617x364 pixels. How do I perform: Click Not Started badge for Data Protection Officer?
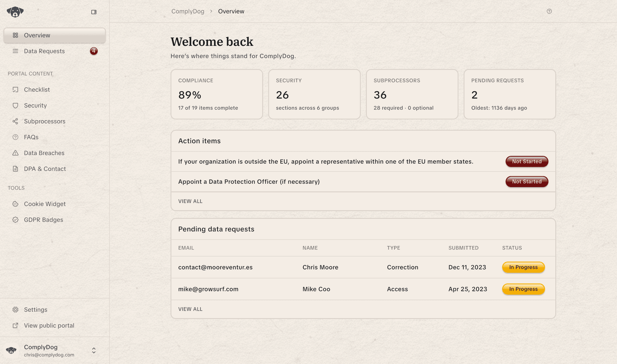(527, 182)
